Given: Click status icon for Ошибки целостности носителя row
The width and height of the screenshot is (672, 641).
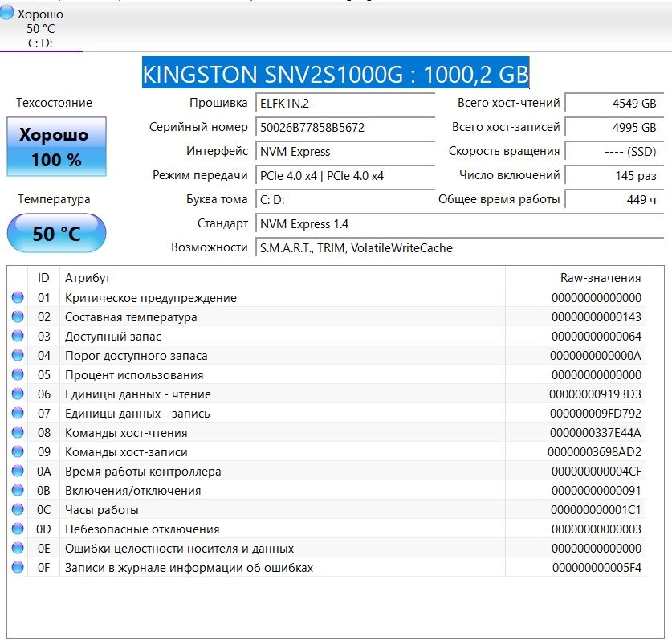Looking at the screenshot, I should (18, 548).
